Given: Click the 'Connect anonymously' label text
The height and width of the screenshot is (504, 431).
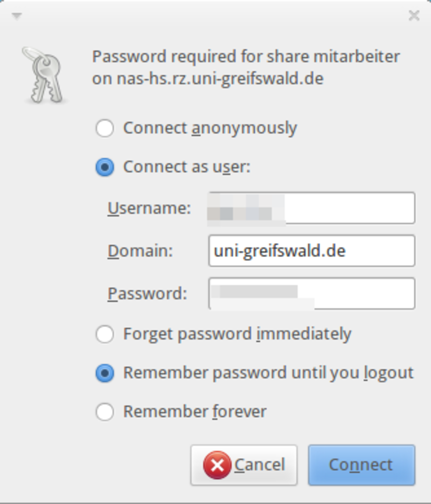Looking at the screenshot, I should pyautogui.click(x=210, y=128).
